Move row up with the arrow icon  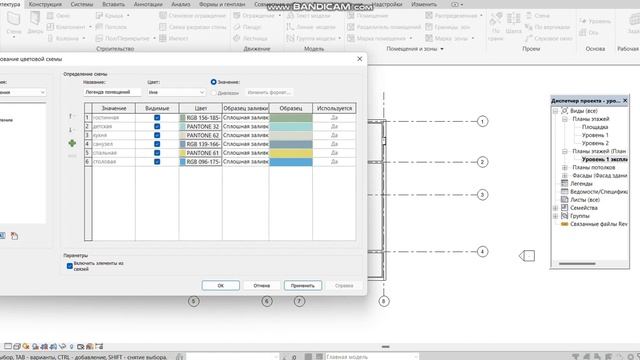pyautogui.click(x=71, y=117)
